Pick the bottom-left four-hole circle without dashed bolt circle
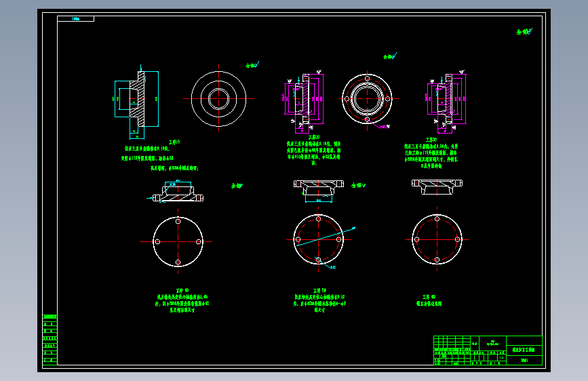Viewport: 588px width, 381px height. click(x=178, y=242)
